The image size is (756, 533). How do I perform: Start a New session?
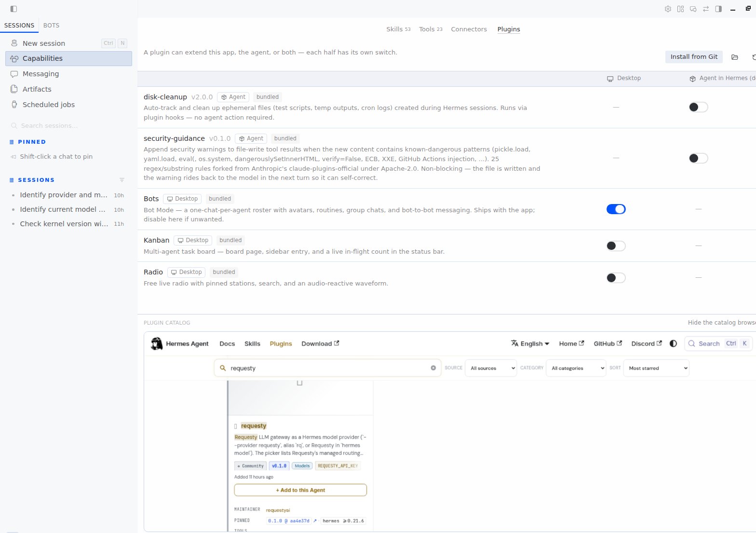(68, 43)
